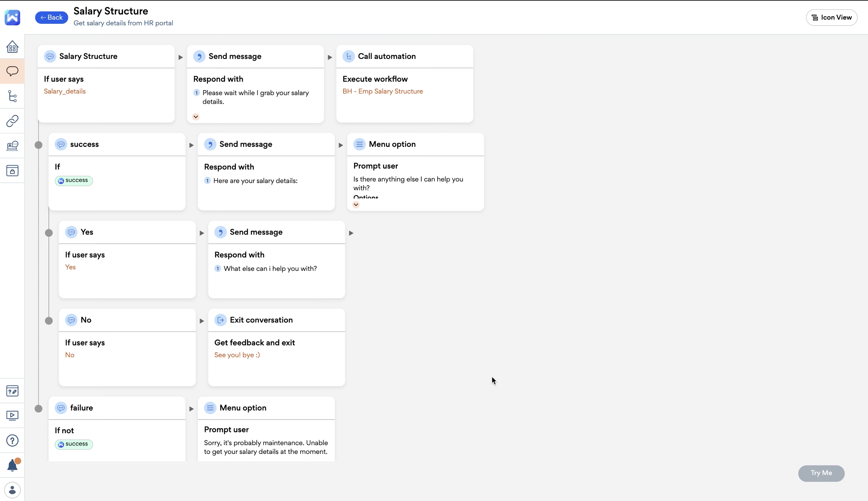The width and height of the screenshot is (868, 501).
Task: Switch to Icon View
Action: [831, 17]
